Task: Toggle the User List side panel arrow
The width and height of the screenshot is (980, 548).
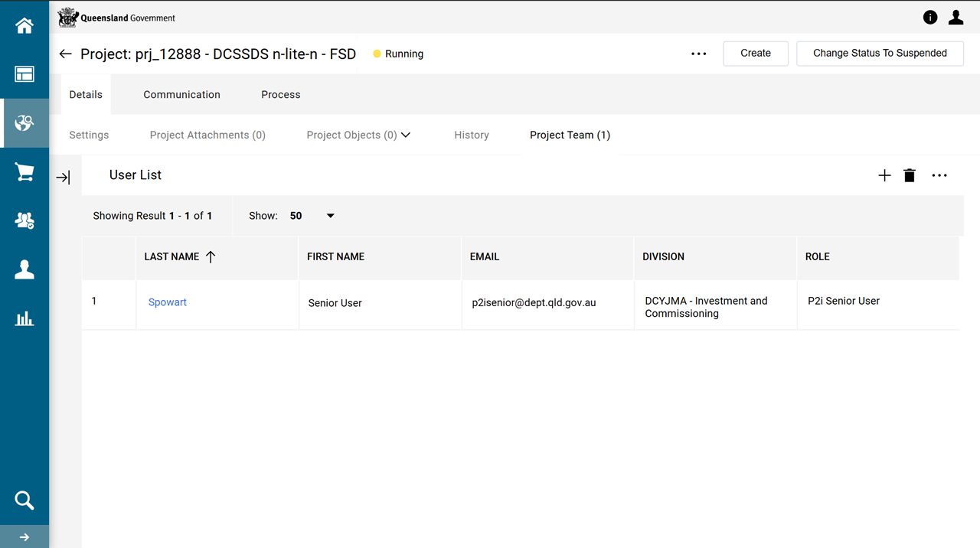Action: tap(64, 178)
